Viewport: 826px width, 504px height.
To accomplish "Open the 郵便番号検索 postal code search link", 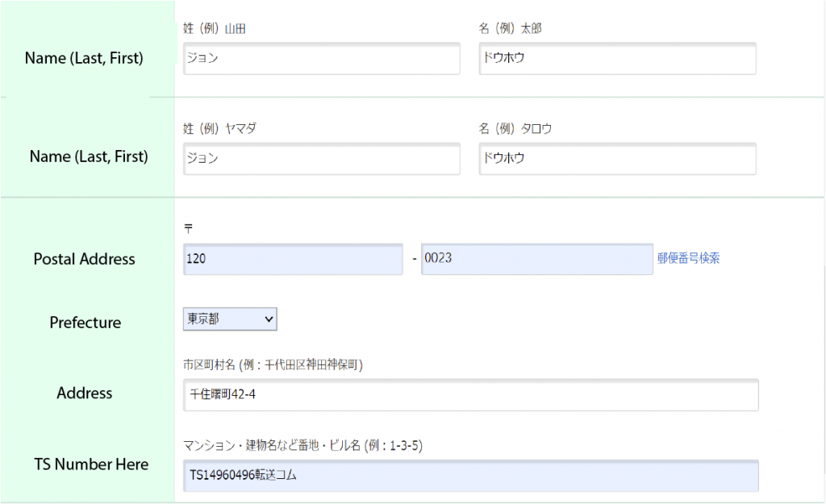I will pyautogui.click(x=688, y=259).
